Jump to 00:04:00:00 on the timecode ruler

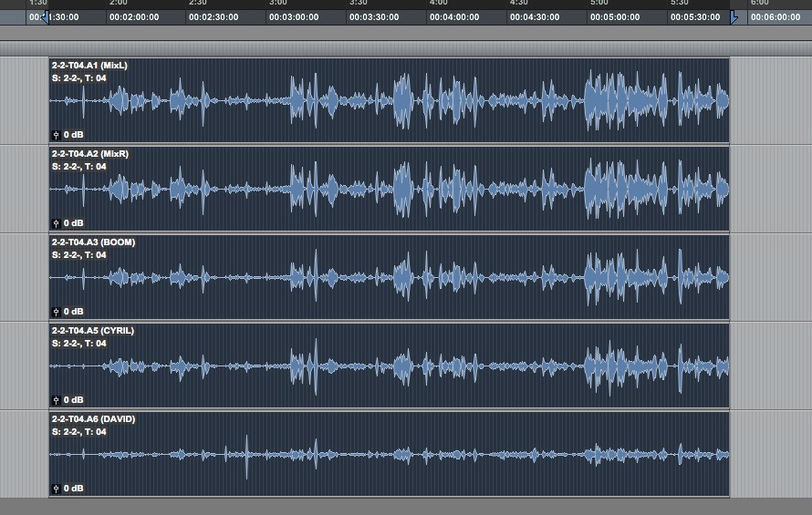click(454, 17)
